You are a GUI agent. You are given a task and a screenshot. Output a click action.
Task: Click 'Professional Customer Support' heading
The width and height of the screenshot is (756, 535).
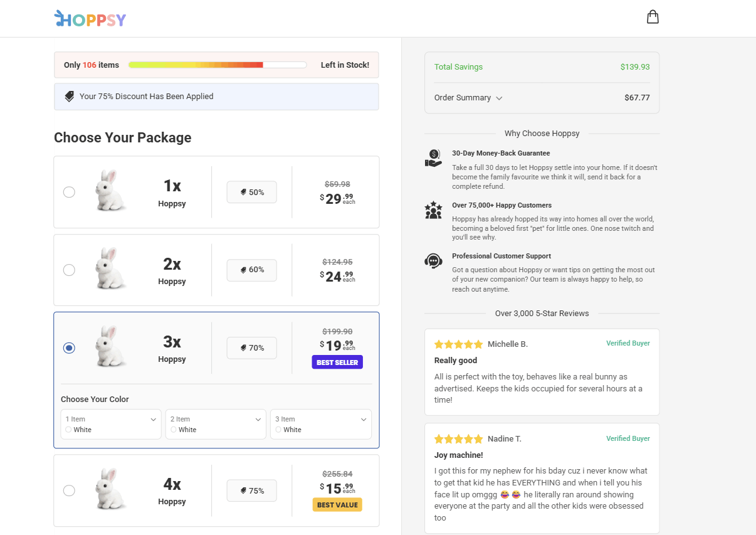pos(501,256)
